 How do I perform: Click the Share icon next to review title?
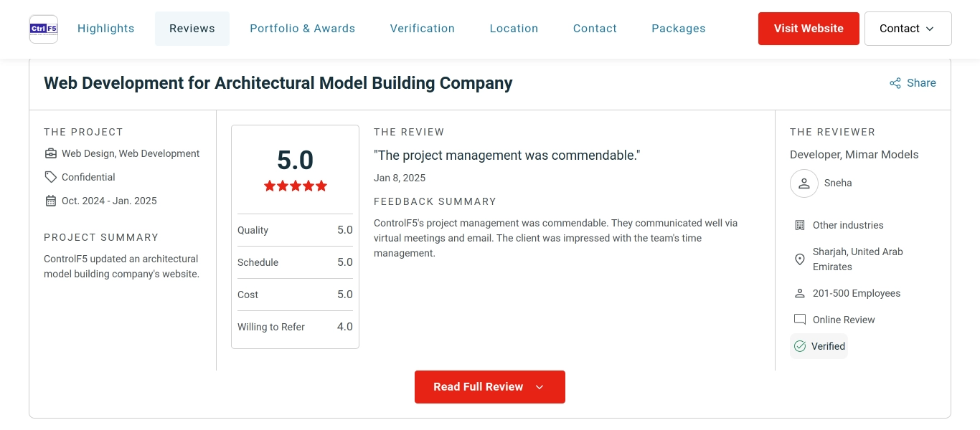pyautogui.click(x=895, y=82)
